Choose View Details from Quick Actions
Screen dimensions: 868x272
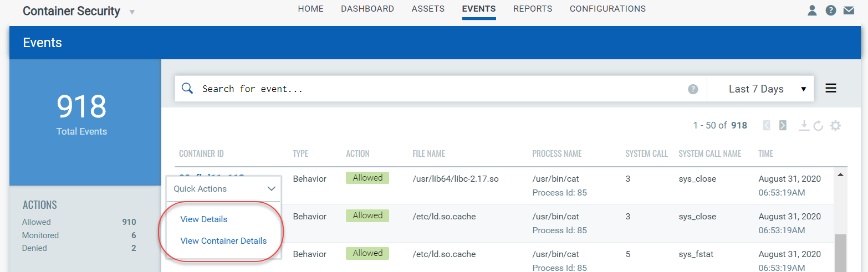click(x=204, y=219)
